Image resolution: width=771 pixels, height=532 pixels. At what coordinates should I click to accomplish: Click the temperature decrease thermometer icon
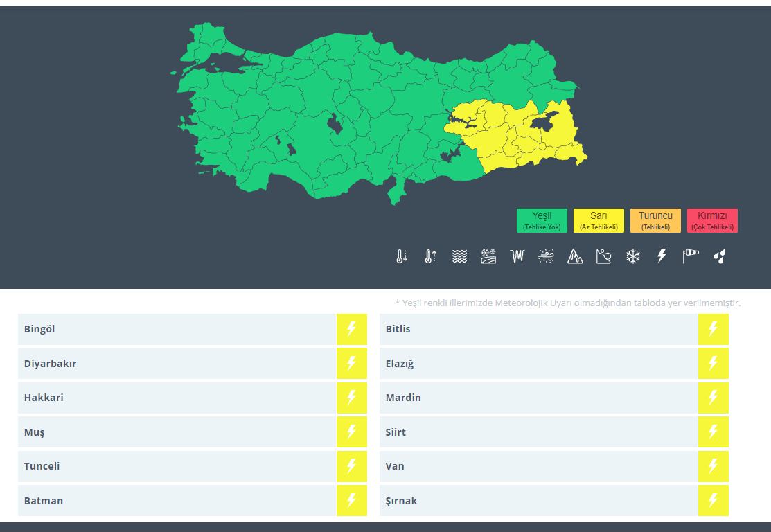tap(402, 257)
